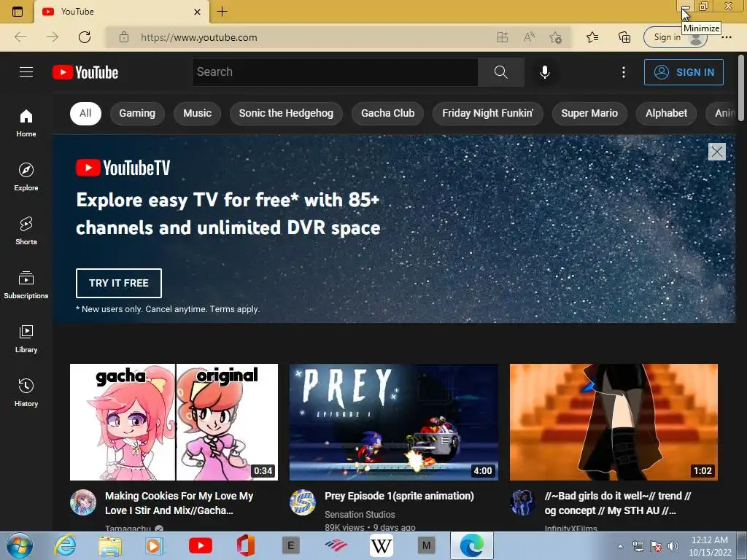Click the volume speaker tray icon
This screenshot has width=747, height=560.
pos(673,546)
